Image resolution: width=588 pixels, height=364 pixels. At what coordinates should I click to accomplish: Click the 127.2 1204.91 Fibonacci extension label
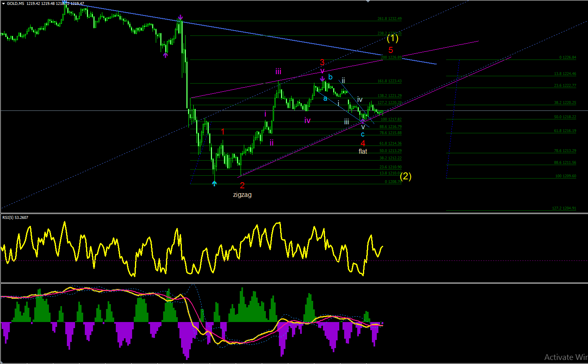564,208
